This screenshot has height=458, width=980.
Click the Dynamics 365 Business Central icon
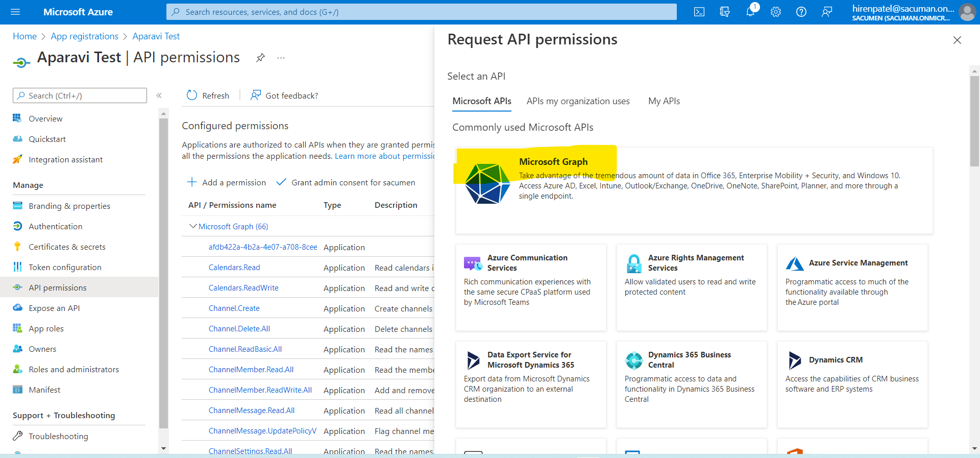(634, 360)
